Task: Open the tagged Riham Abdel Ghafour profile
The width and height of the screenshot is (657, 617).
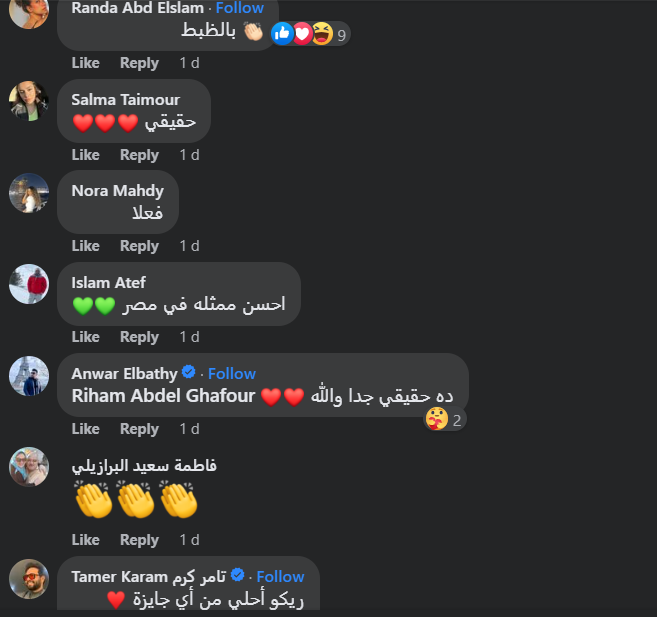Action: click(x=163, y=395)
